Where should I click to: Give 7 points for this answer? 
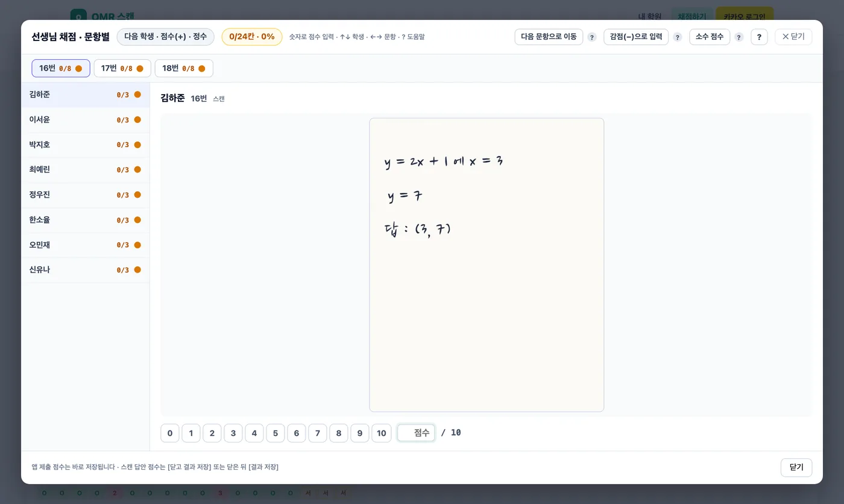[x=318, y=433]
